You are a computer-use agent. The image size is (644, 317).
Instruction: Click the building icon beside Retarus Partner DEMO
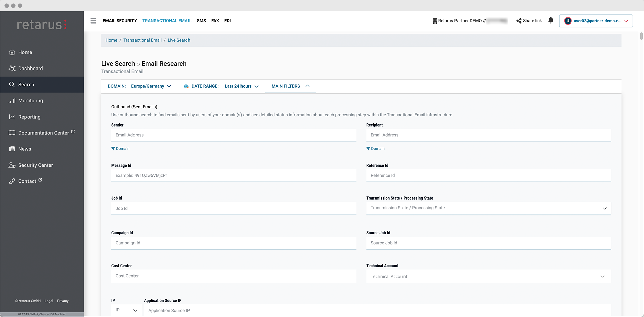435,21
